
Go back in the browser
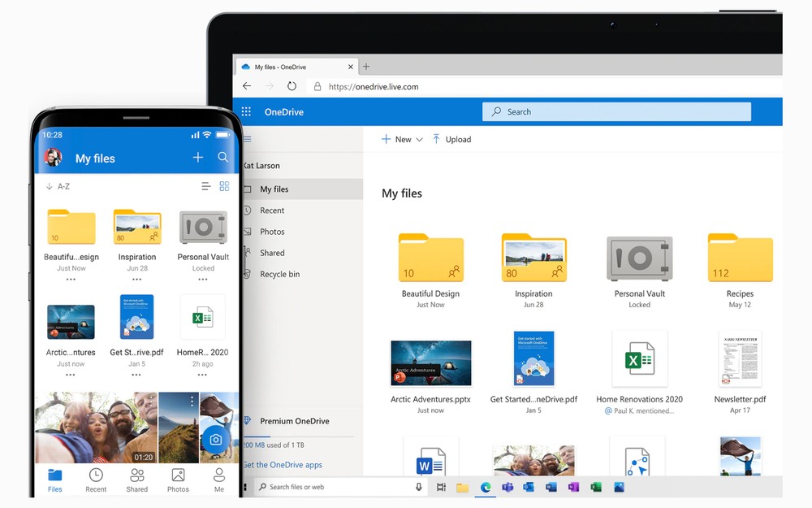tap(247, 86)
